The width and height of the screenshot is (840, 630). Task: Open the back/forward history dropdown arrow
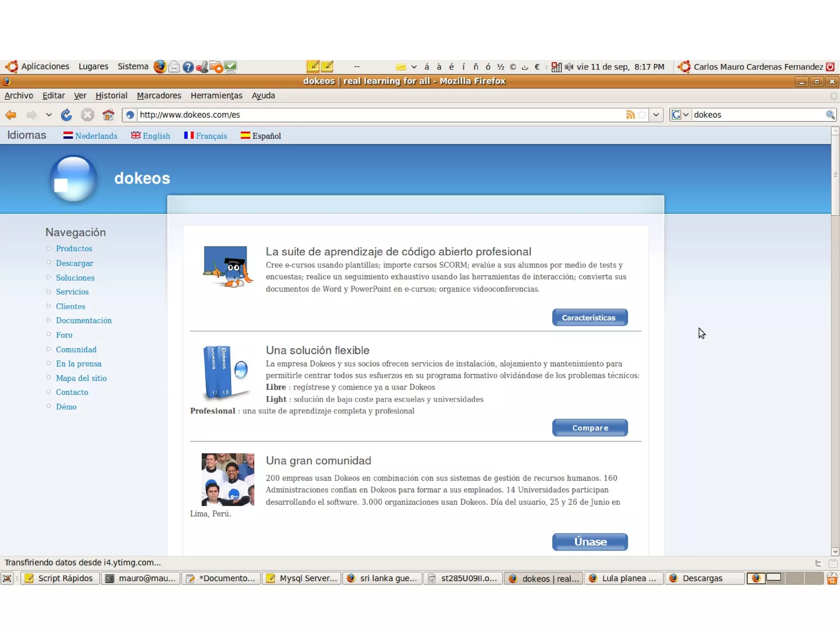[x=49, y=115]
